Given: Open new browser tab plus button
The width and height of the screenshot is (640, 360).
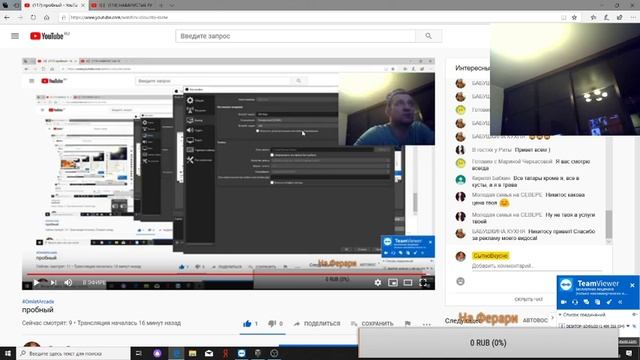Looking at the screenshot, I should pos(161,5).
